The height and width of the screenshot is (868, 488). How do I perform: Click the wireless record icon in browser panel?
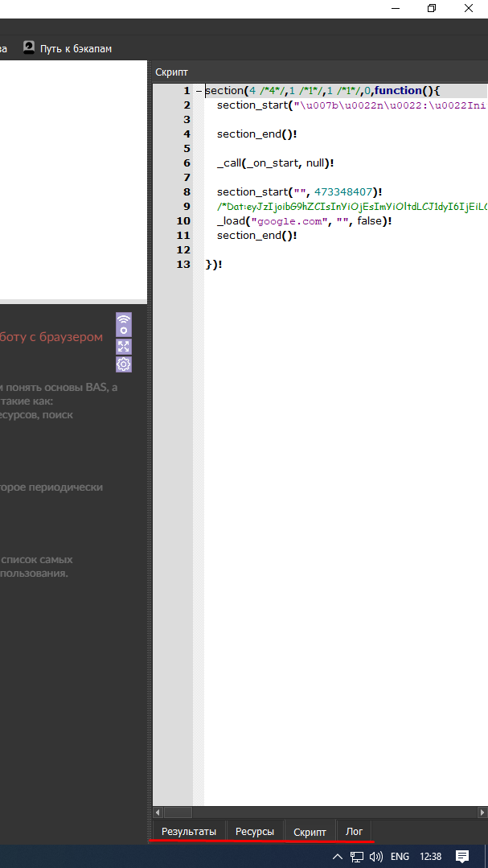tap(123, 324)
